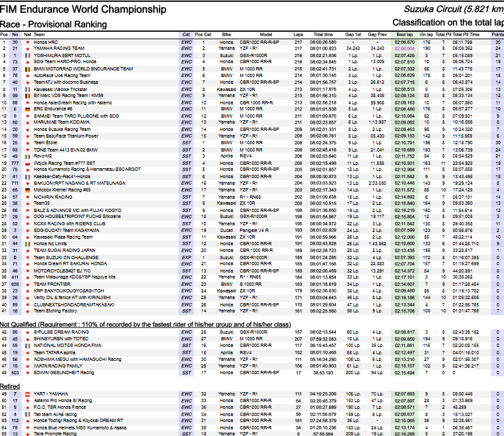Click the German flag beside ERC Endurance #6
Screen dimensions: 504x436
click(x=28, y=109)
